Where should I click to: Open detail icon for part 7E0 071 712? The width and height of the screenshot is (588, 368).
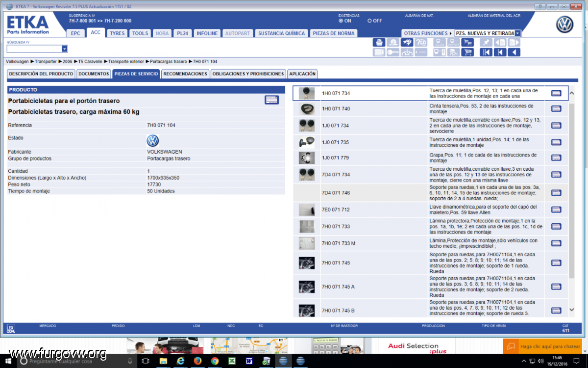coord(556,210)
